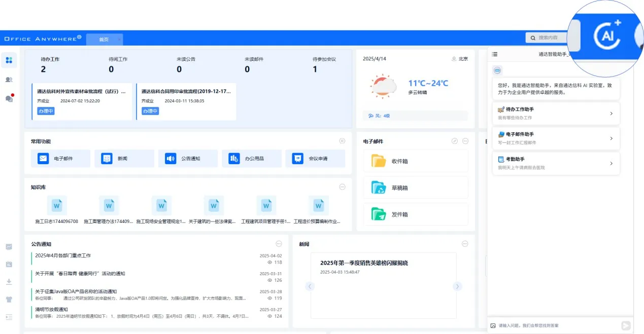Open the AI assistant panel list menu

click(495, 54)
